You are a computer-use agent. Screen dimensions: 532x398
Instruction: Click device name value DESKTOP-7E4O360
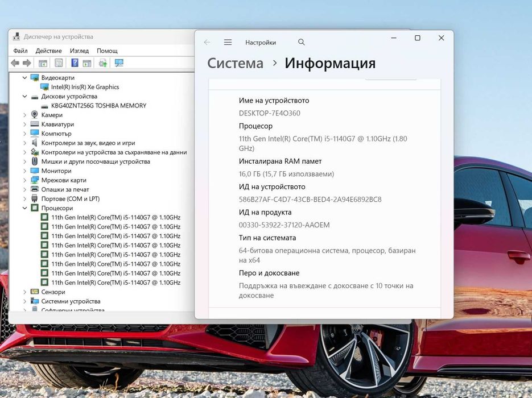269,113
